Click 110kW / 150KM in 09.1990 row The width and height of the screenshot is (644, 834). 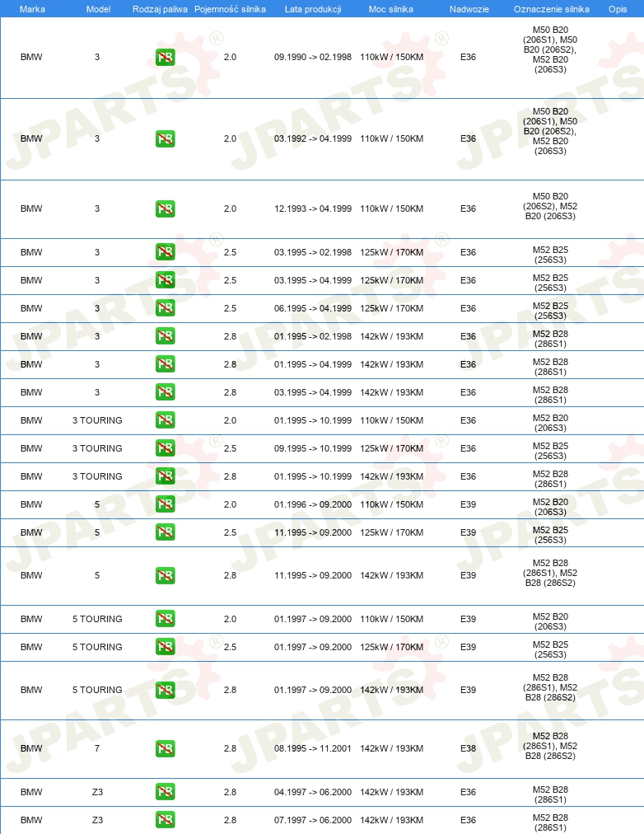pyautogui.click(x=392, y=57)
